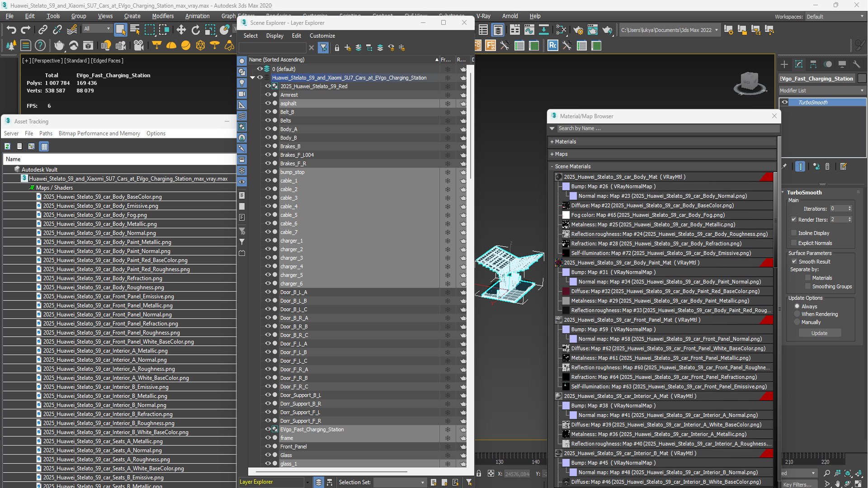Click the Undo icon in main toolbar
The image size is (868, 488).
[x=11, y=30]
